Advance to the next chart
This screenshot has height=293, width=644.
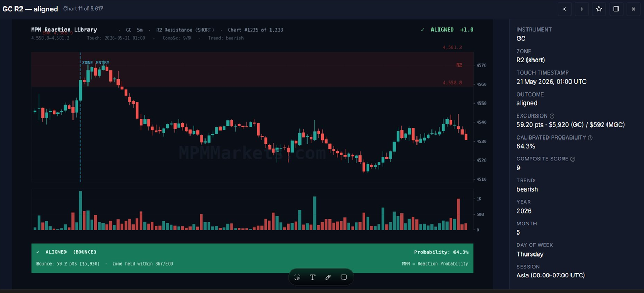(x=582, y=9)
